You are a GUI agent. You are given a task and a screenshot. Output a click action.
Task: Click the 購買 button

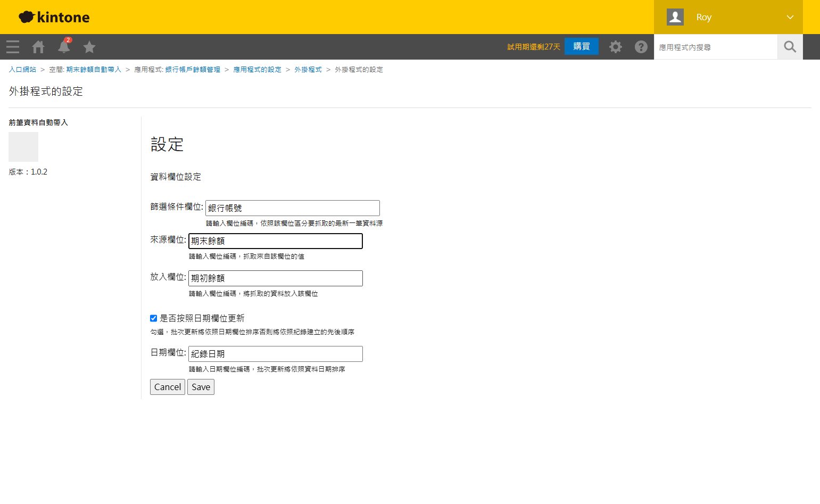click(x=582, y=46)
